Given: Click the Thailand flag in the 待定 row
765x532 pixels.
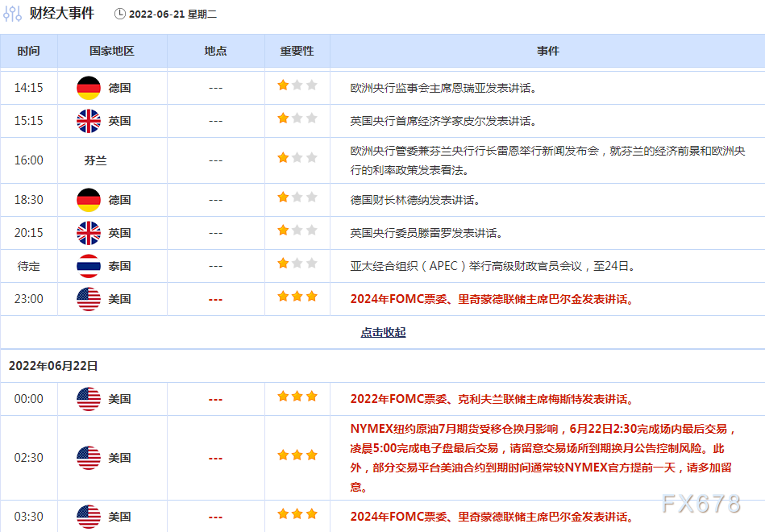Looking at the screenshot, I should 89,266.
